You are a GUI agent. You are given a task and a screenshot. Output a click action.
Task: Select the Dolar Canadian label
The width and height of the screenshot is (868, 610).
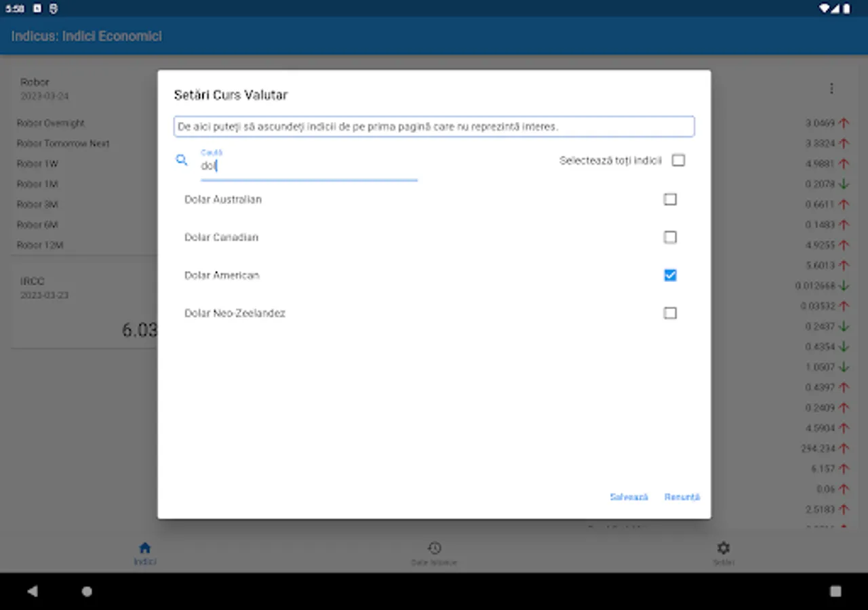click(221, 237)
